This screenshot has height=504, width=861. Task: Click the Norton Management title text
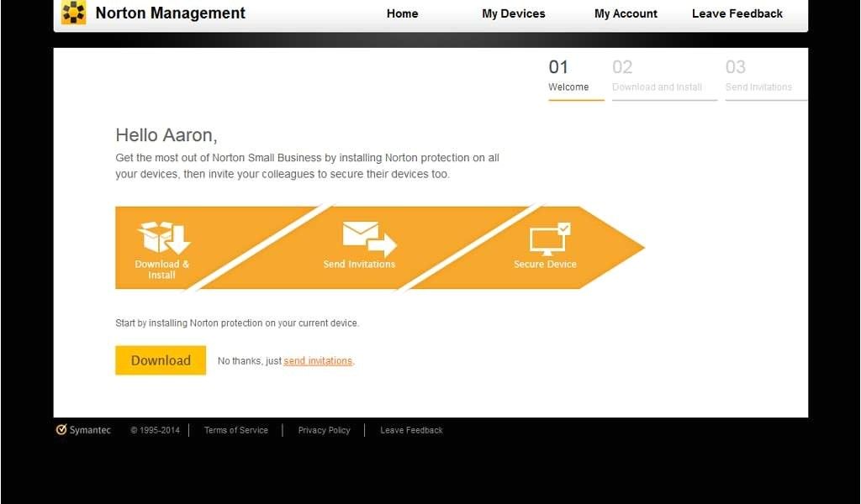pos(170,13)
